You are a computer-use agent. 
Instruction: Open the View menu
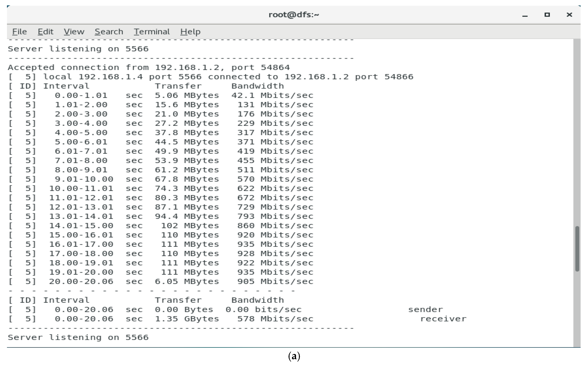click(x=74, y=32)
